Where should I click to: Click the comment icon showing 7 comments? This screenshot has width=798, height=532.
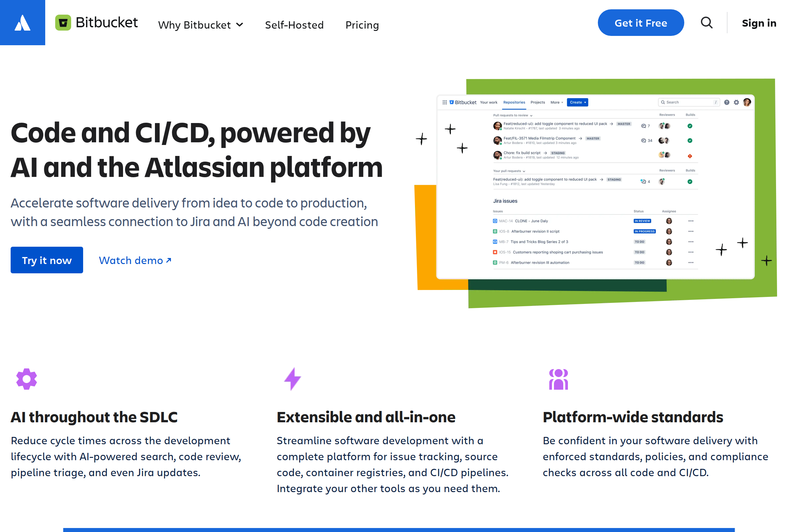pyautogui.click(x=643, y=126)
